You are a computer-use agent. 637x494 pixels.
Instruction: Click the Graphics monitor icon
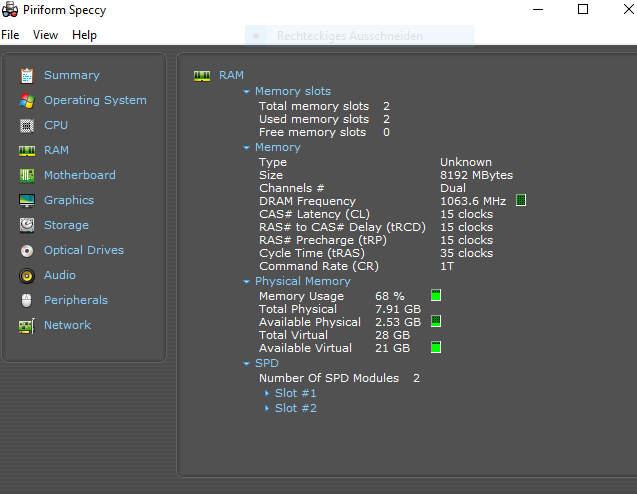tap(27, 201)
